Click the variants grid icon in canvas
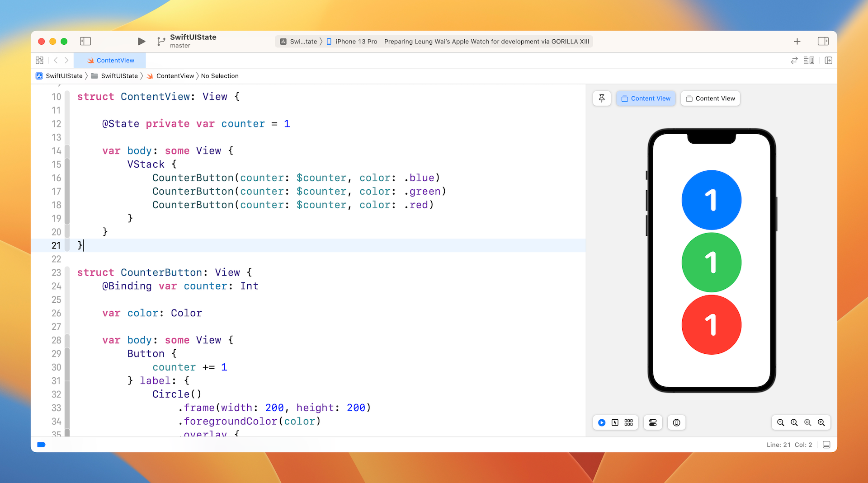 [628, 423]
